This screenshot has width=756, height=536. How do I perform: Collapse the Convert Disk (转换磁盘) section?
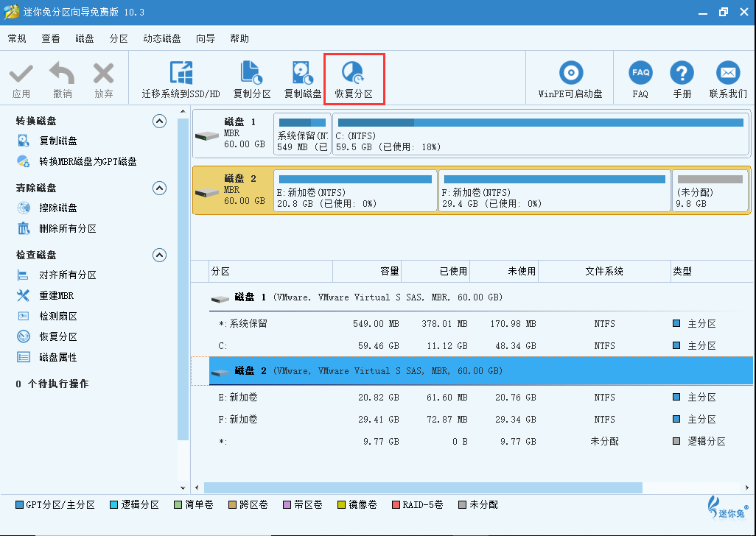click(x=160, y=121)
